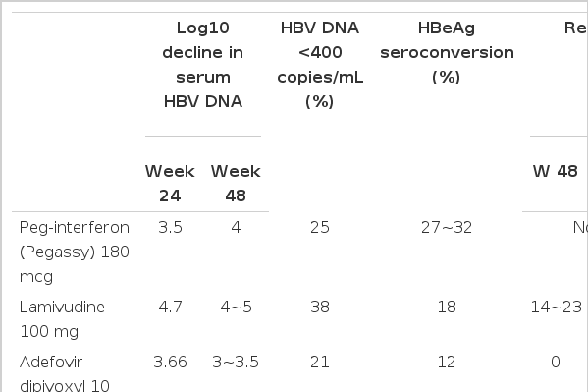The width and height of the screenshot is (588, 392).
Task: Click the Adefovir dipivoxyl row label
Action: click(x=65, y=374)
